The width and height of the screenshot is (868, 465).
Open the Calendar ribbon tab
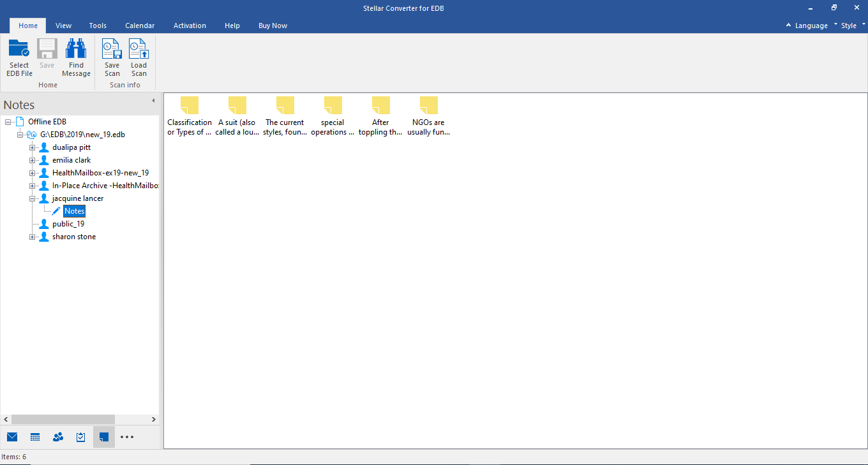(140, 26)
